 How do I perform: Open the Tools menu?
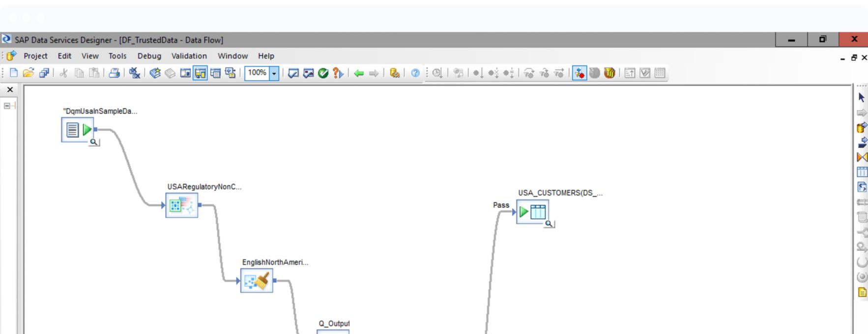coord(117,56)
